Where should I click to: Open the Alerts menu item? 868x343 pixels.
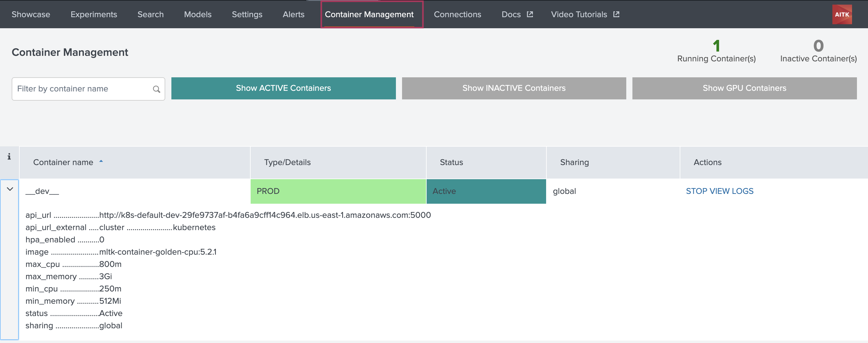pos(293,14)
